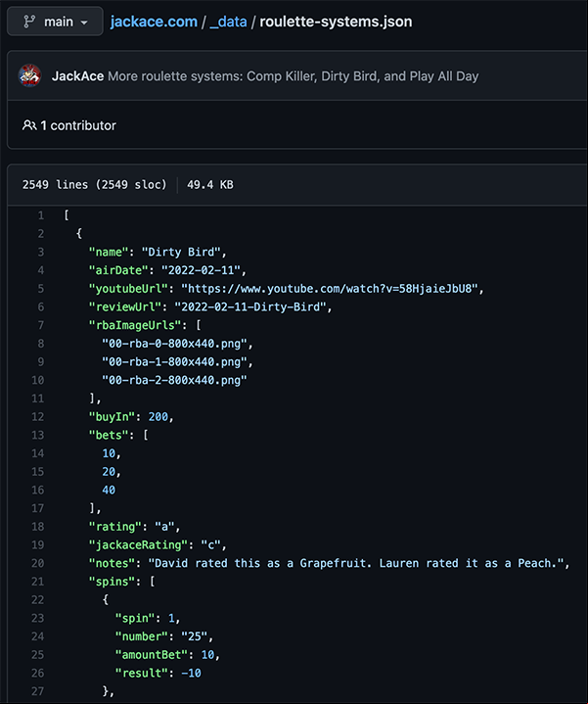This screenshot has width=588, height=704.
Task: Open the _data folder breadcrumb
Action: [228, 22]
